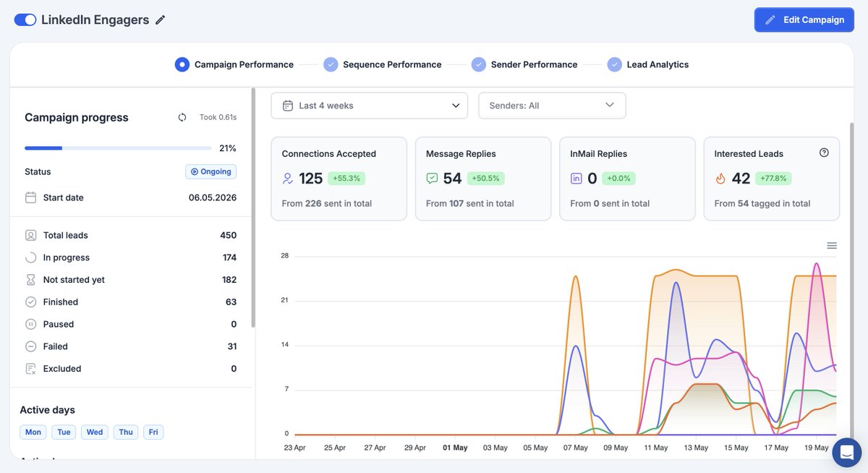Click the campaign progress bar

(x=118, y=148)
